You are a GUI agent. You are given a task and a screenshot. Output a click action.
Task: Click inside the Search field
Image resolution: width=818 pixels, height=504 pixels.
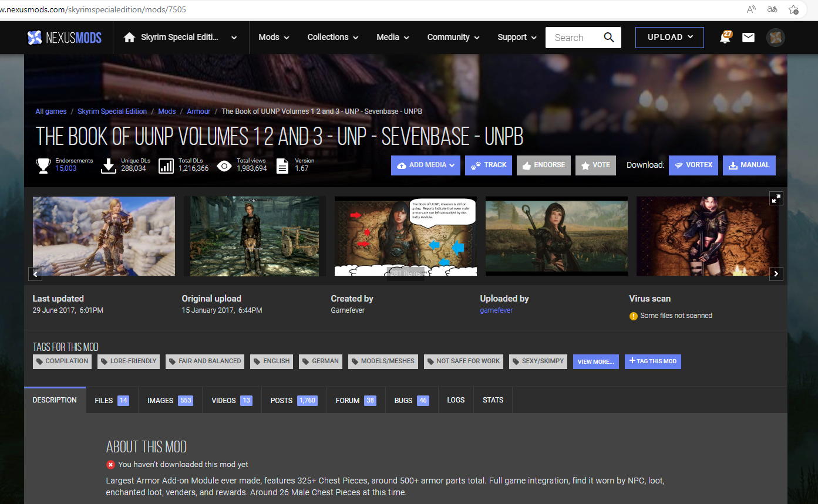(573, 38)
